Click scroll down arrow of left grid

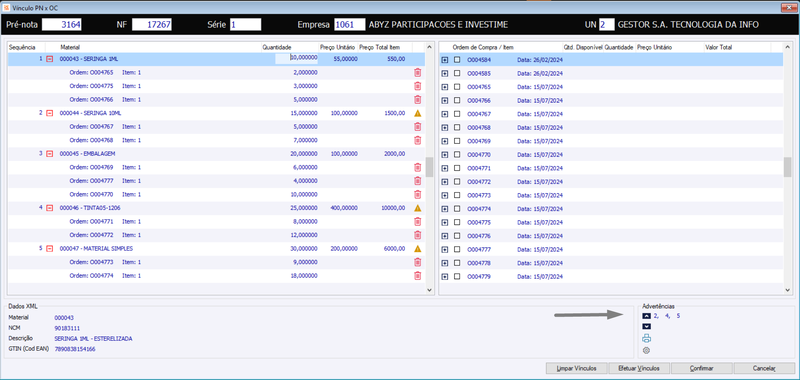(430, 290)
